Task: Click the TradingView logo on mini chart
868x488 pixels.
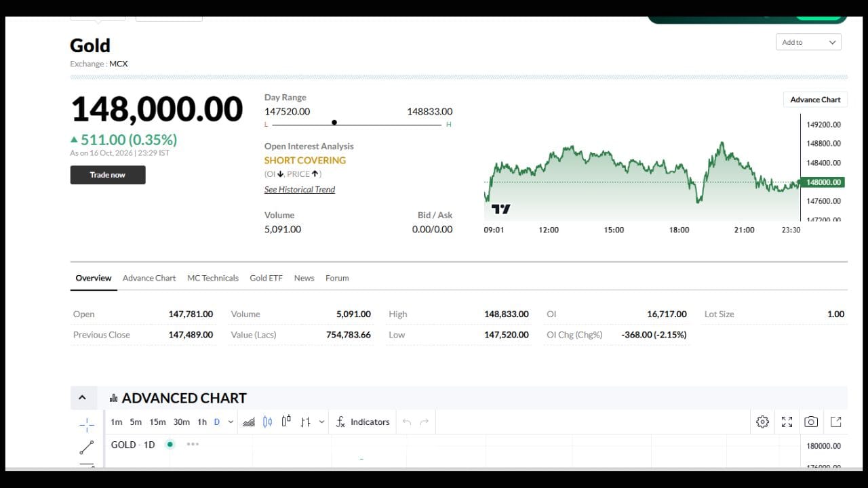Action: pyautogui.click(x=500, y=209)
